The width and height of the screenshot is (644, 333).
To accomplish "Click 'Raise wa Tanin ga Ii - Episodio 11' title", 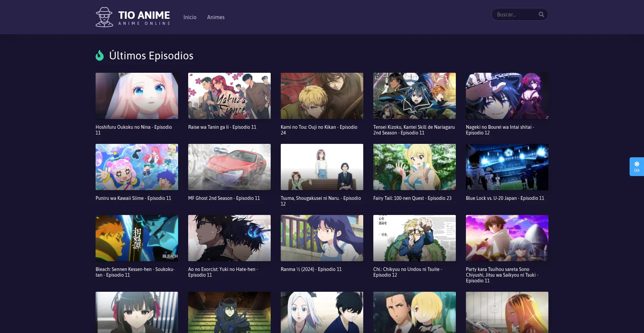I will click(x=222, y=127).
